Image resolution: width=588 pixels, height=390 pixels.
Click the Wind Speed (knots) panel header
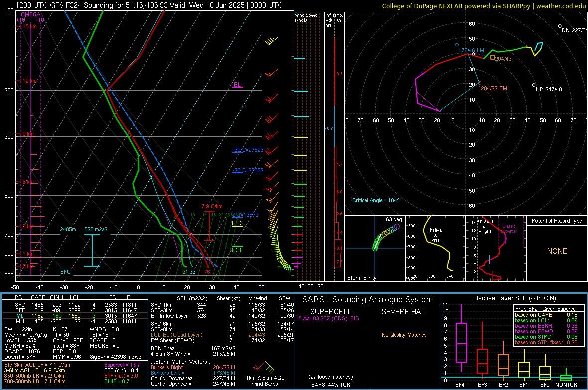[306, 17]
